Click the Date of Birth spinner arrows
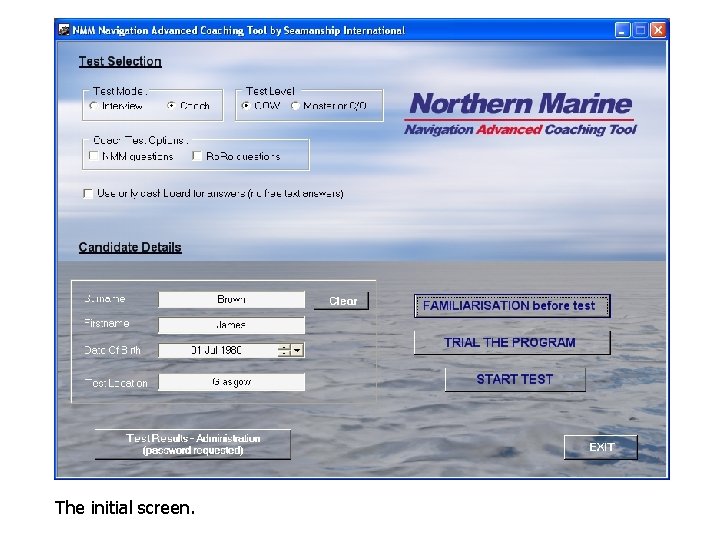Screen dimensions: 720x540 coord(284,350)
